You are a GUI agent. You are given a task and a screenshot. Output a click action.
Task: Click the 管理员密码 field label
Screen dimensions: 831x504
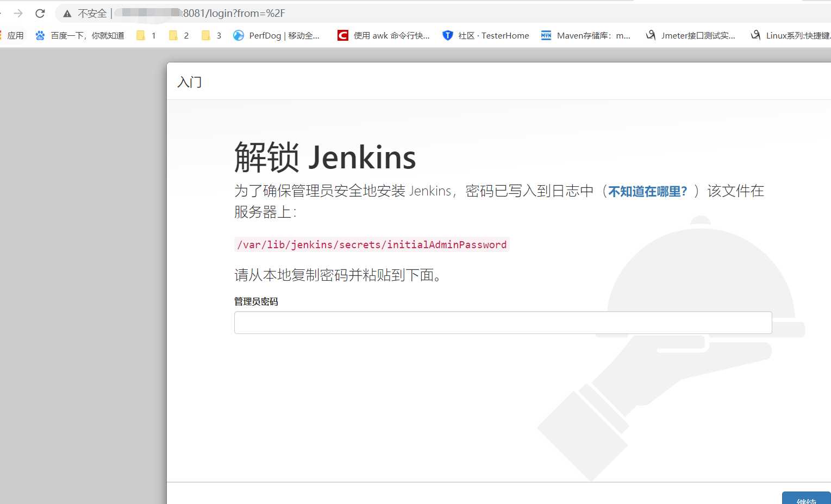[256, 301]
